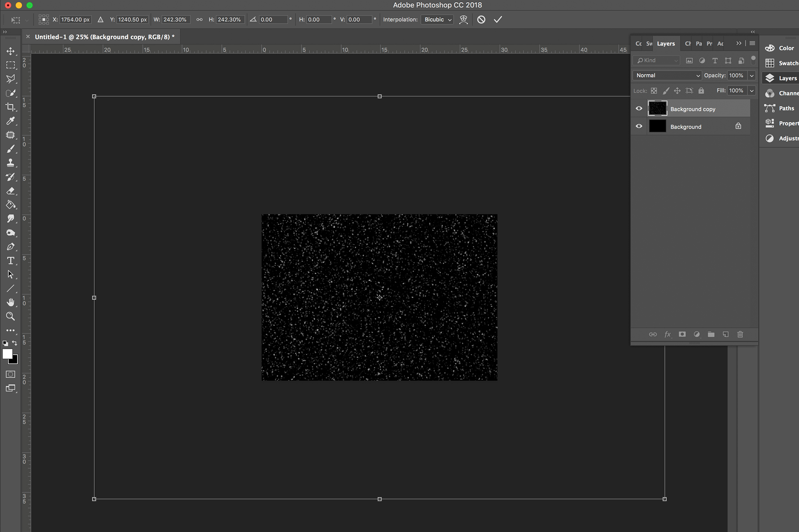This screenshot has width=799, height=532.
Task: Click the delete layer trash icon
Action: (x=740, y=334)
